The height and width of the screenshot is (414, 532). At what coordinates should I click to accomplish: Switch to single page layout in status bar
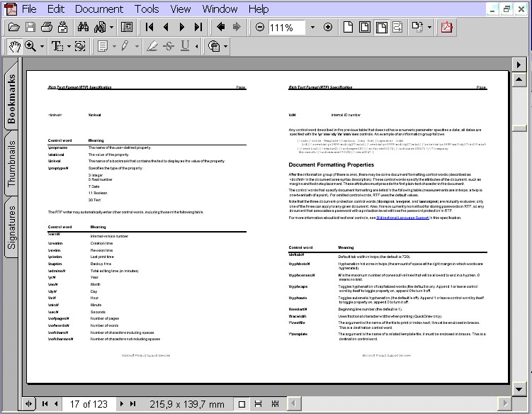[242, 404]
